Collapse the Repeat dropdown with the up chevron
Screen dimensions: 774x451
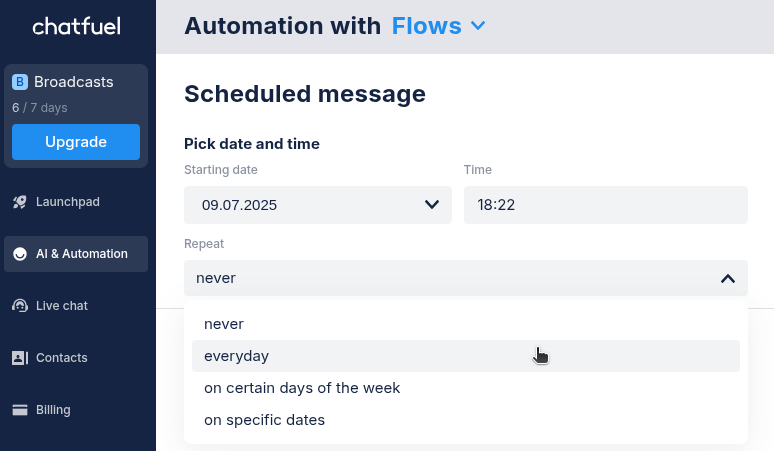728,279
